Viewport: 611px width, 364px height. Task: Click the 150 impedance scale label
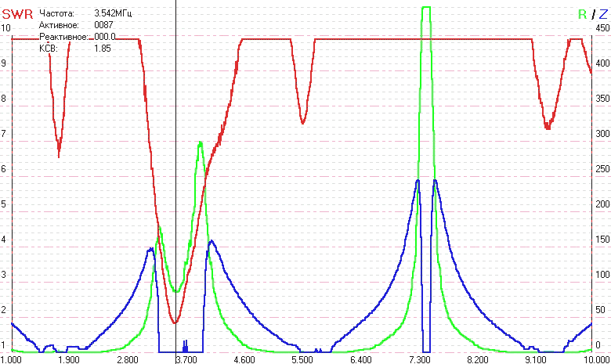[602, 239]
